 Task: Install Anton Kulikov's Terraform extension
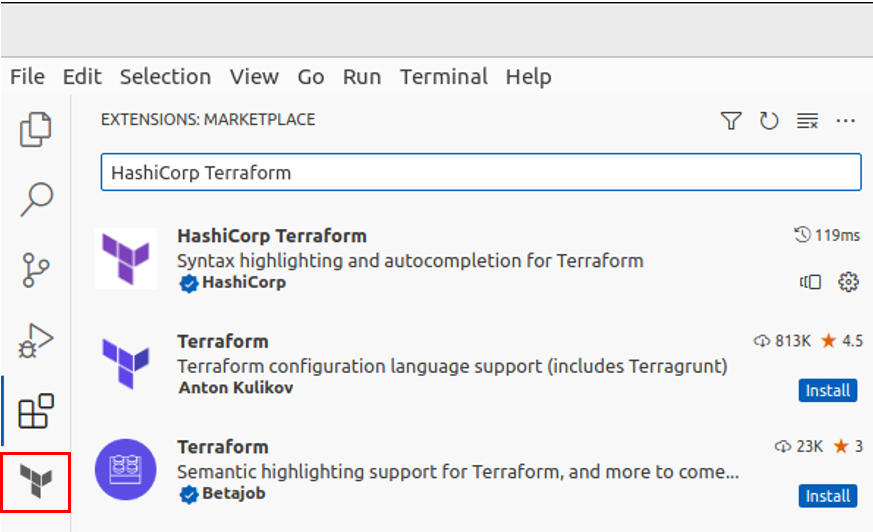click(827, 390)
